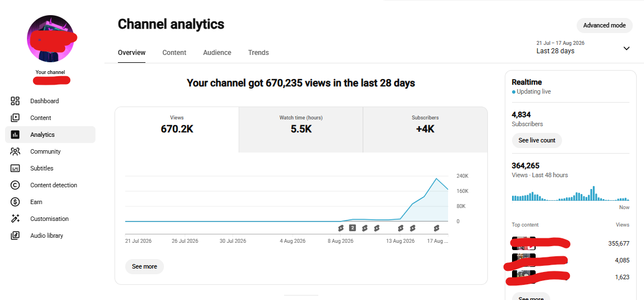The width and height of the screenshot is (644, 300).
Task: Open the Community people icon
Action: (15, 151)
